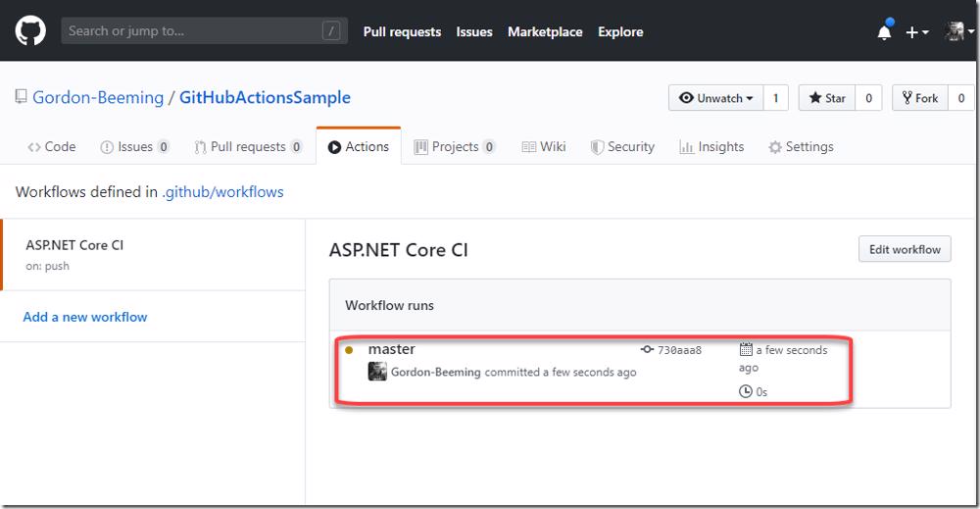
Task: Click the Workflow runs heading text
Action: click(x=389, y=305)
